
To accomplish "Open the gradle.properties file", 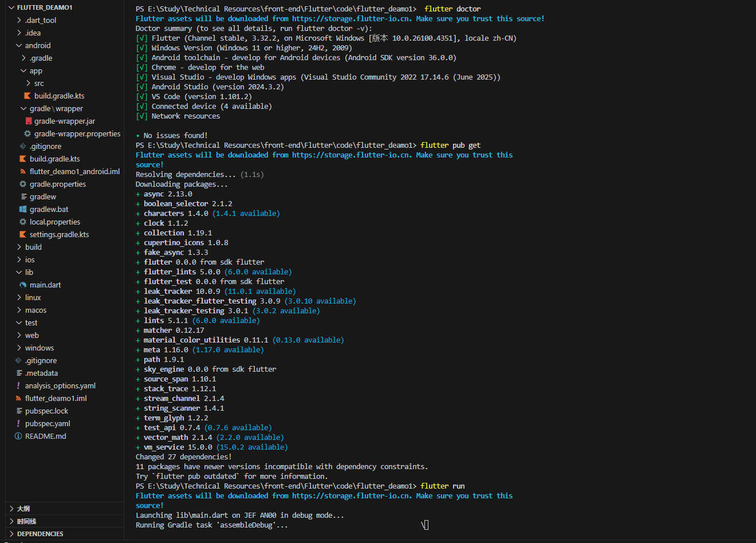I will tap(58, 184).
